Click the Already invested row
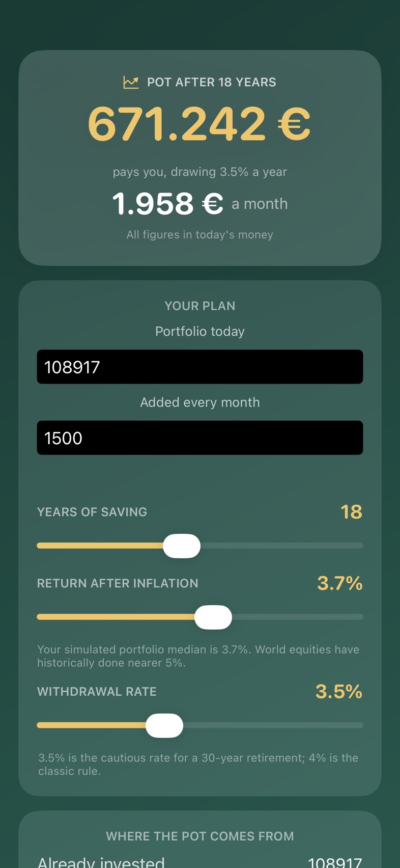Screen dimensions: 400x868 (x=200, y=862)
